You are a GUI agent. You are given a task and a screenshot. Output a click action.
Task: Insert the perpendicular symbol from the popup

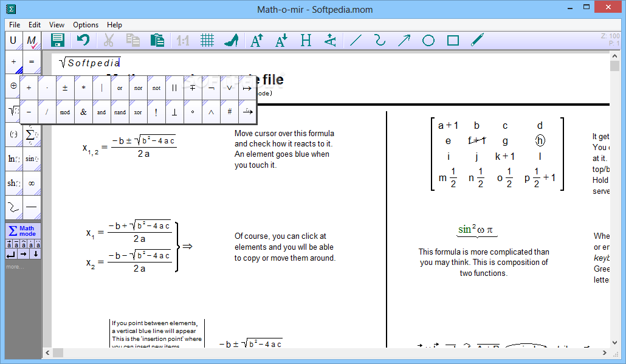coord(174,112)
